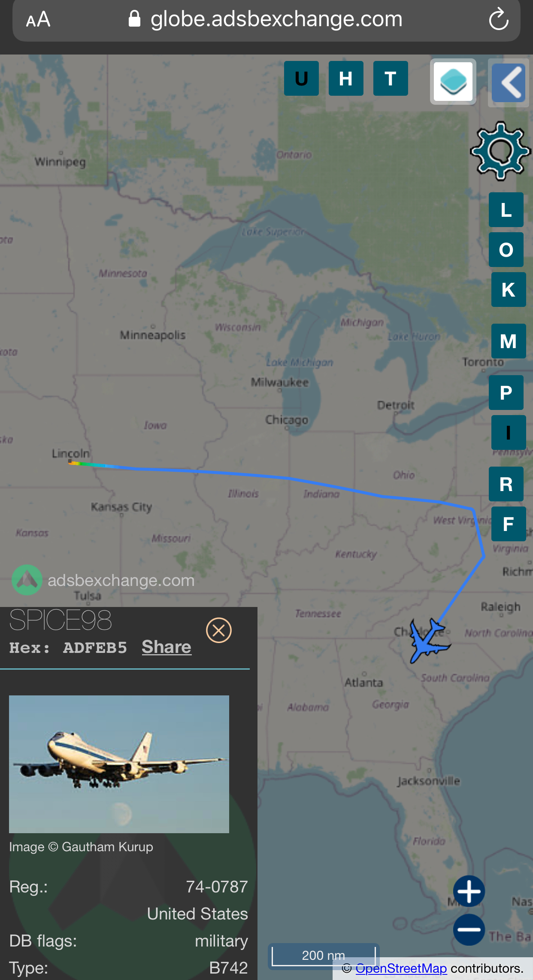
Task: Click the Share link
Action: point(167,647)
